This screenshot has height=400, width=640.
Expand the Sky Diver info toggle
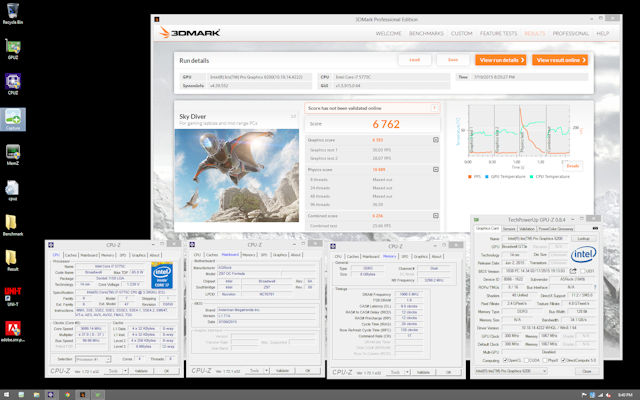293,117
